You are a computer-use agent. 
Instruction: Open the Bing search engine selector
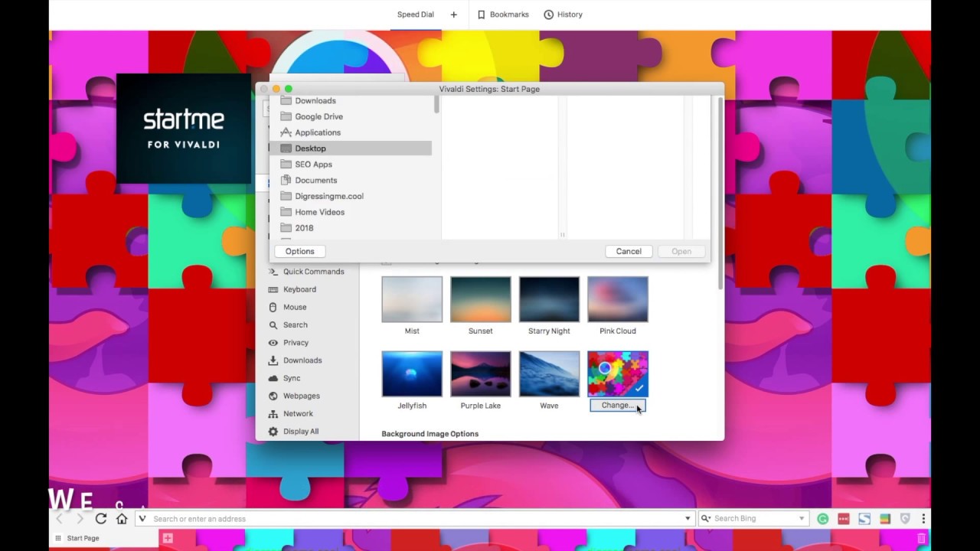[706, 518]
